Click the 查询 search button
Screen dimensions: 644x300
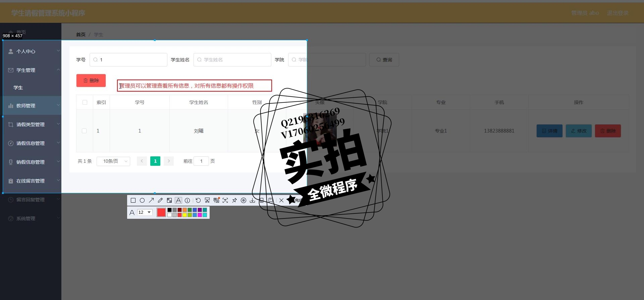(384, 60)
